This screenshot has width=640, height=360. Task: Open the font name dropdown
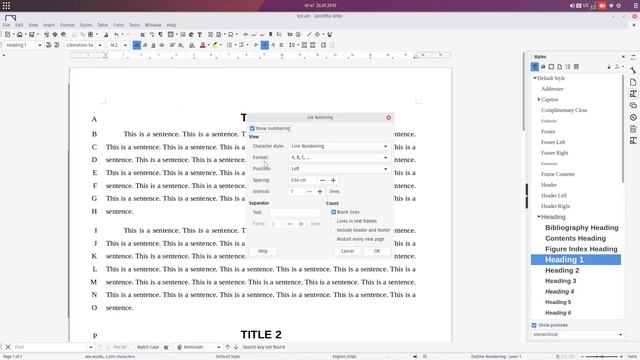(100, 45)
